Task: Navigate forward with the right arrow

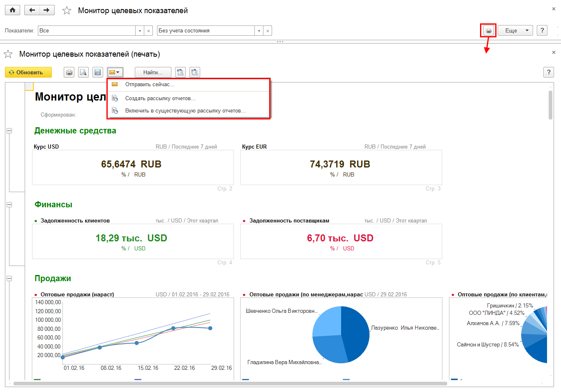Action: pos(47,10)
